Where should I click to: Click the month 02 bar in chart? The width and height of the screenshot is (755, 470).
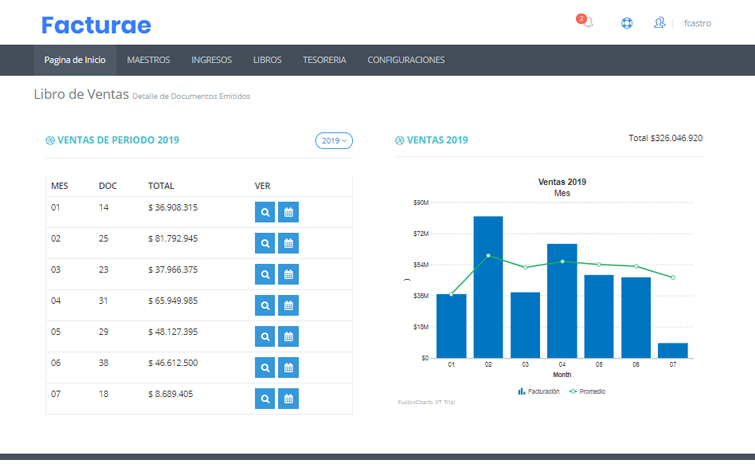point(488,287)
